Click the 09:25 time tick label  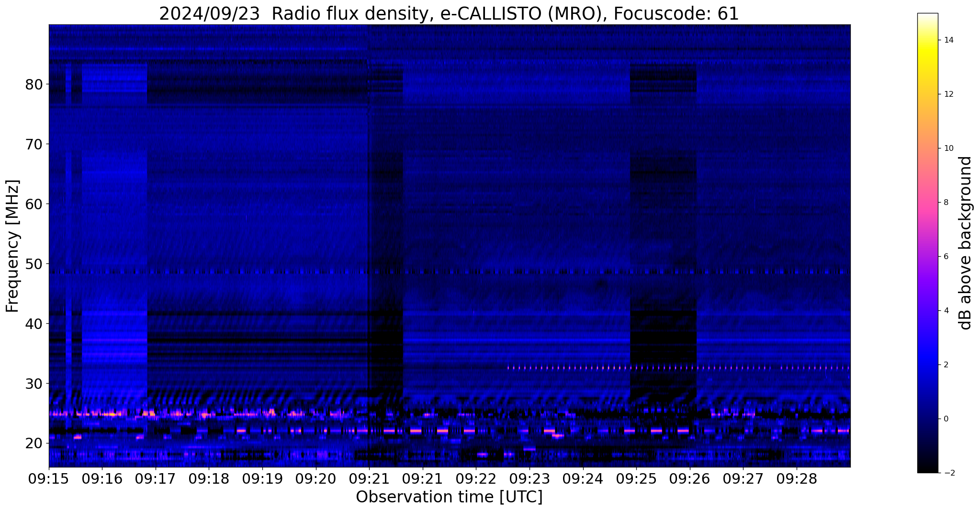coord(636,479)
